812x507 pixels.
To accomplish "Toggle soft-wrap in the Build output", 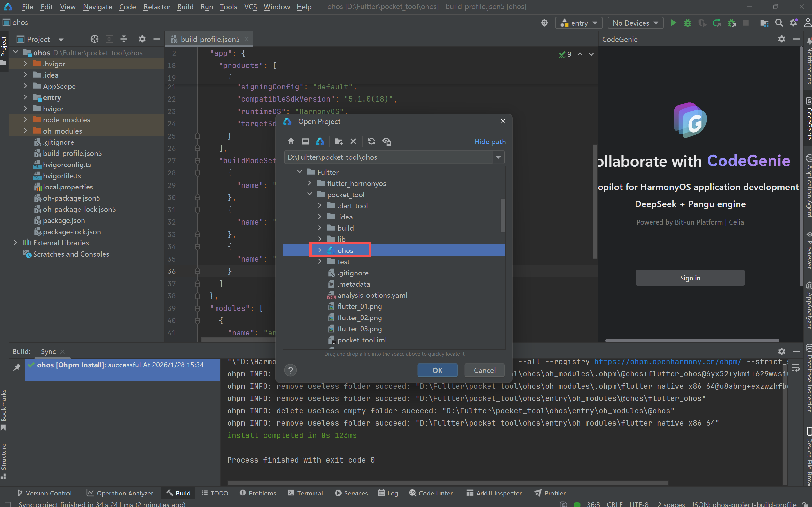I will tap(796, 368).
